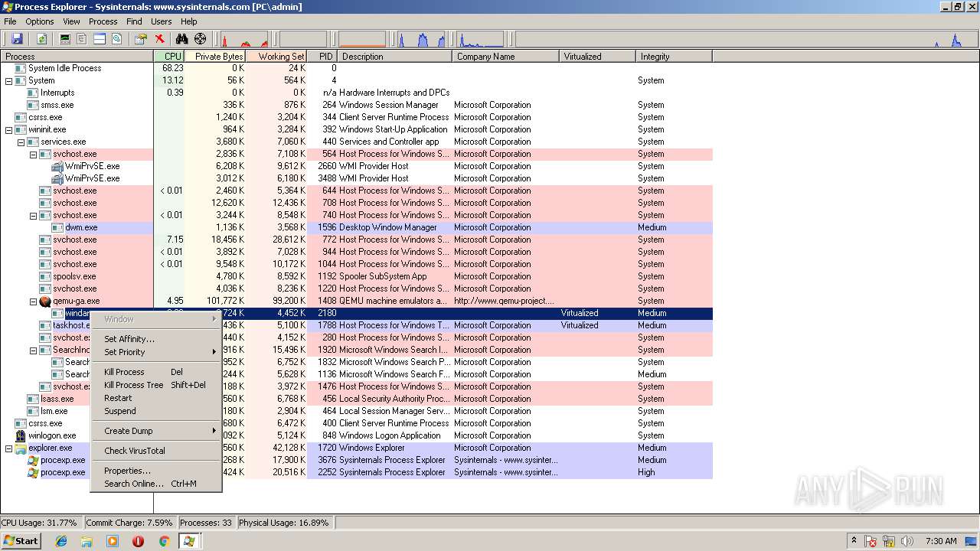Open Google Chrome from the taskbar
Image resolution: width=980 pixels, height=551 pixels.
tap(164, 541)
